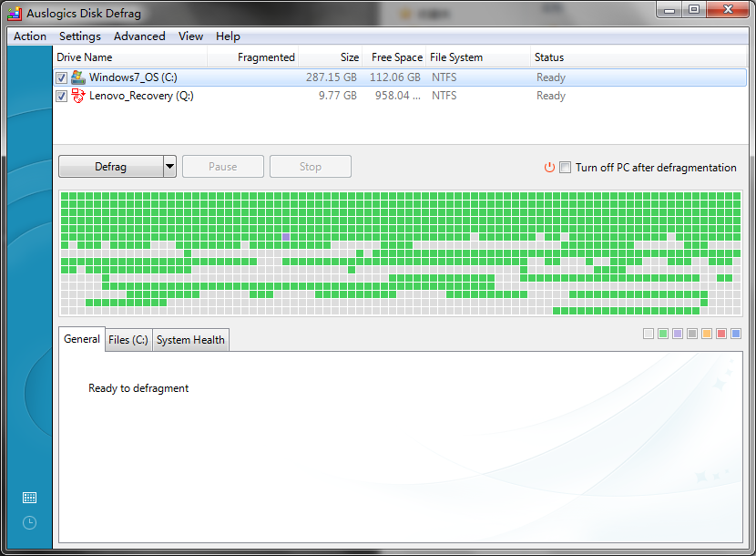The image size is (756, 556).
Task: Click the 287.15 GB size value
Action: [332, 77]
